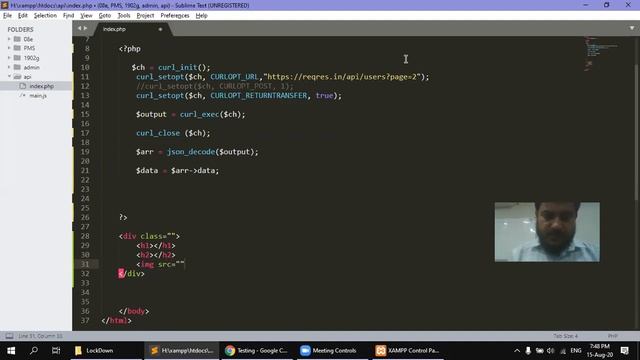Click the PMS folder icon
Image resolution: width=640 pixels, height=360 pixels.
[17, 48]
